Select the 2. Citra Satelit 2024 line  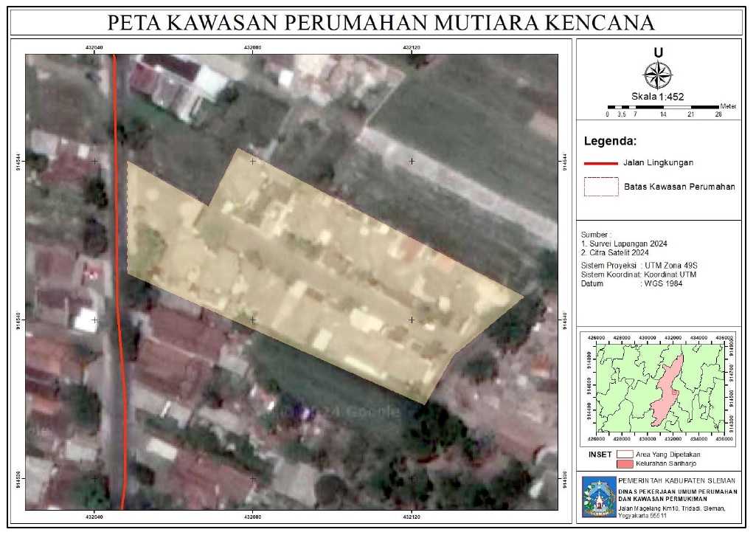[x=614, y=252]
